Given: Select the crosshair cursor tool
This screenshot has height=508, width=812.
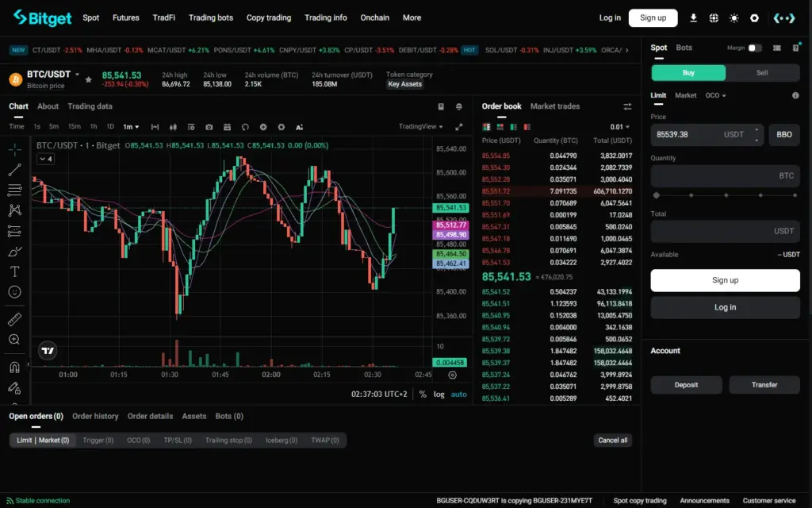Looking at the screenshot, I should pyautogui.click(x=14, y=149).
